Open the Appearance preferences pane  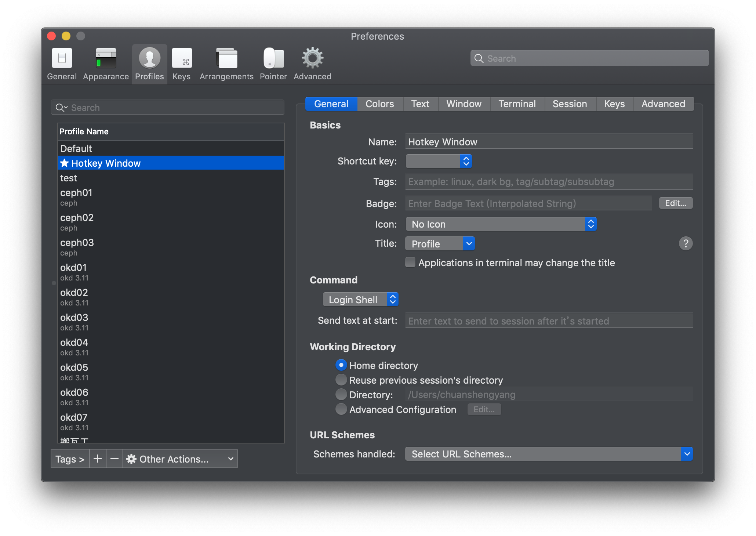[105, 63]
